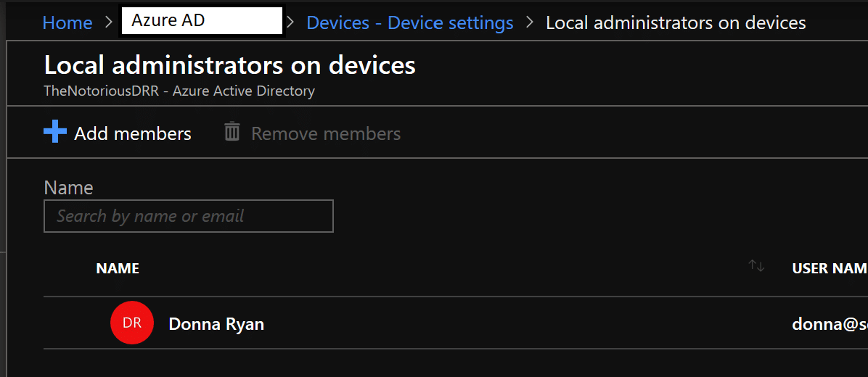Viewport: 868px width, 377px height.
Task: Click the Add members label
Action: coord(133,134)
